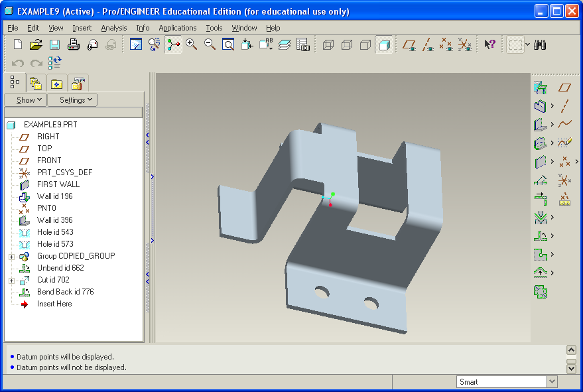Click the Datum Axis tool in right toolbar
The width and height of the screenshot is (583, 392).
point(564,105)
